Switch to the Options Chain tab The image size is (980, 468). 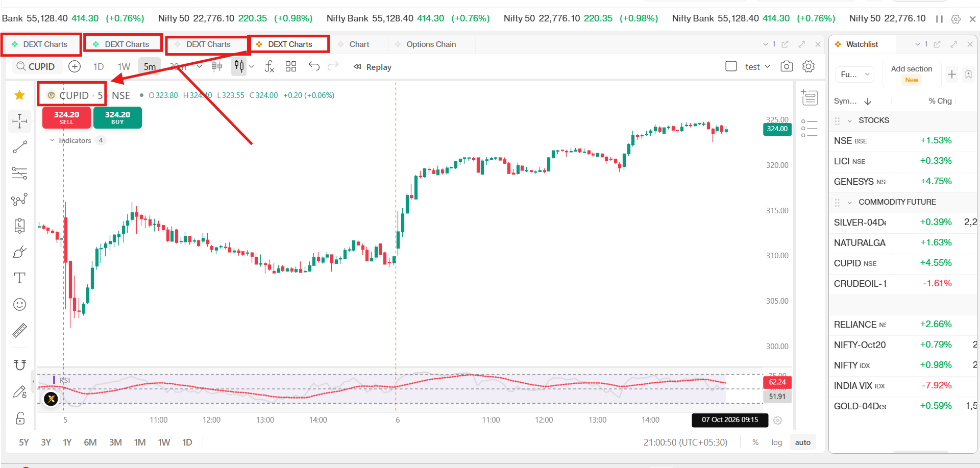(x=431, y=44)
